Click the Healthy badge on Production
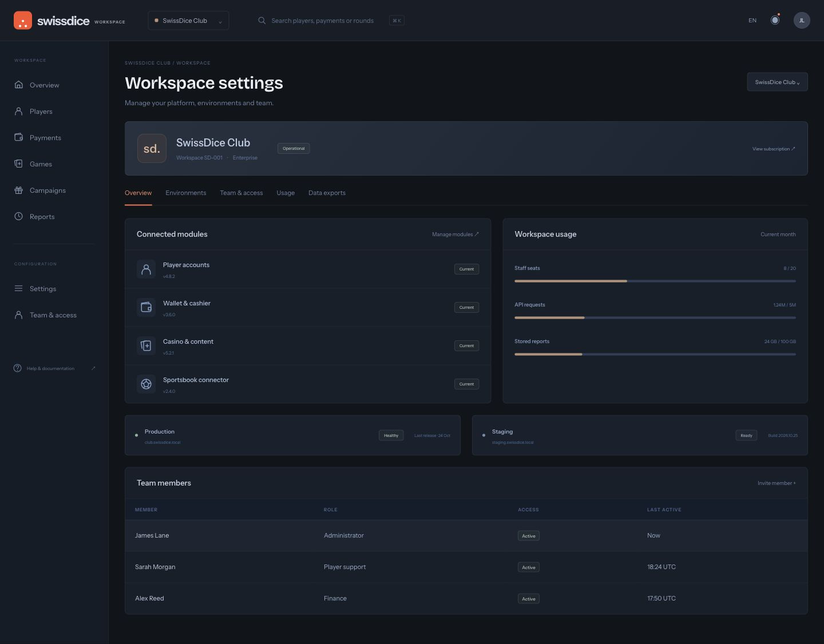The width and height of the screenshot is (824, 644). [x=391, y=436]
